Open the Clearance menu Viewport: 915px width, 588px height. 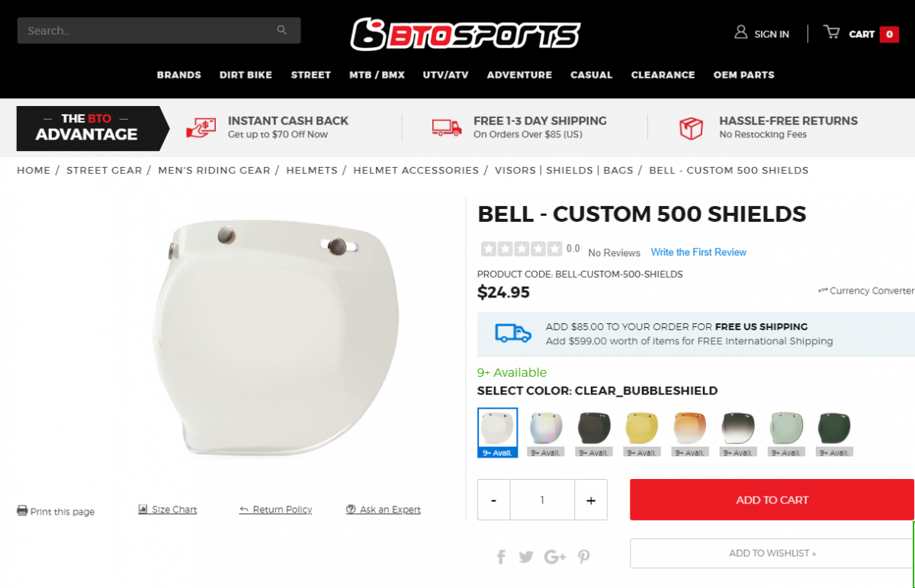tap(663, 75)
